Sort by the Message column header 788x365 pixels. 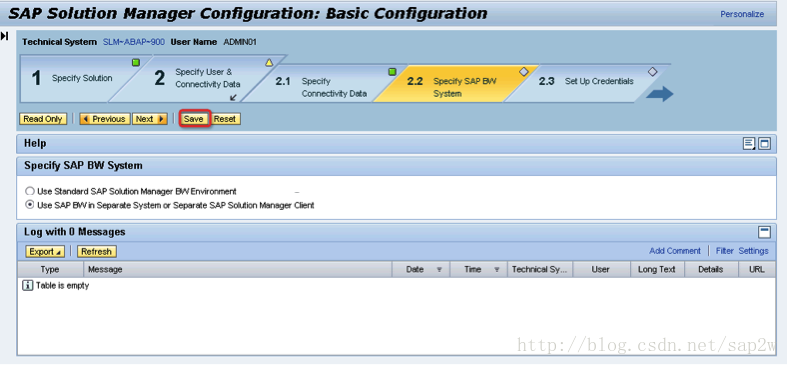click(x=237, y=269)
